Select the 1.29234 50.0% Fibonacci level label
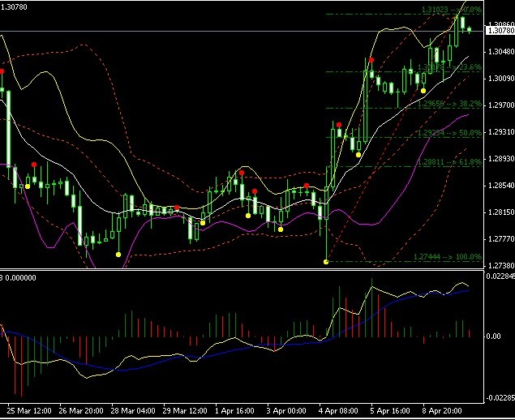The image size is (515, 420). point(449,133)
